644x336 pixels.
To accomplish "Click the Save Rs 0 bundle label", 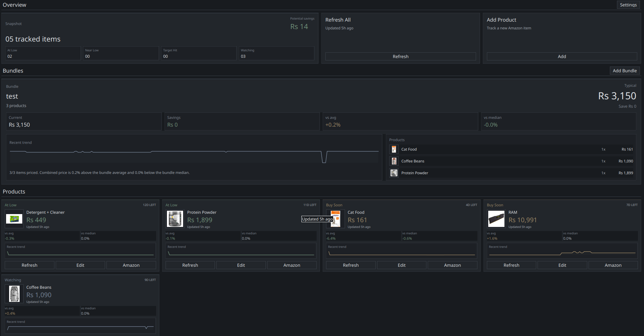I will 627,106.
